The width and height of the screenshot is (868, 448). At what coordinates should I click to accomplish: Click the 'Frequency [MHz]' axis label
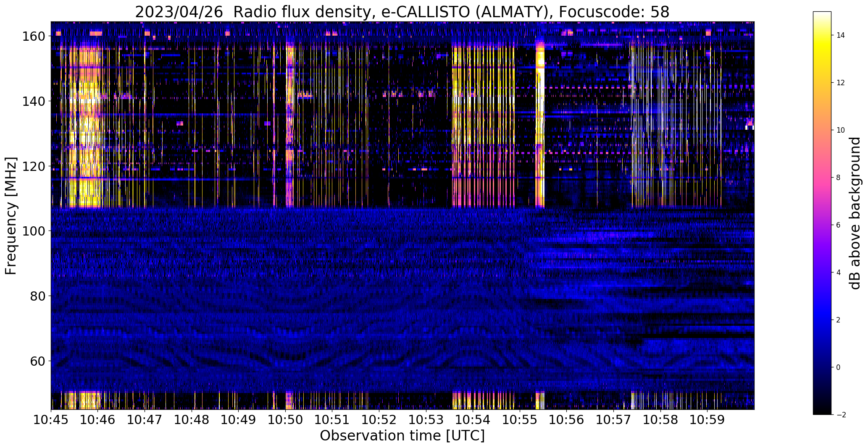tap(11, 216)
